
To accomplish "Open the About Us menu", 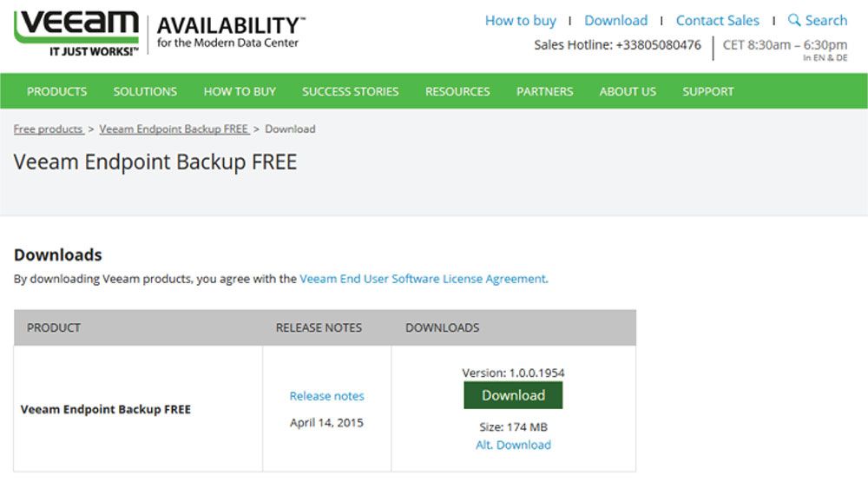I will point(628,91).
